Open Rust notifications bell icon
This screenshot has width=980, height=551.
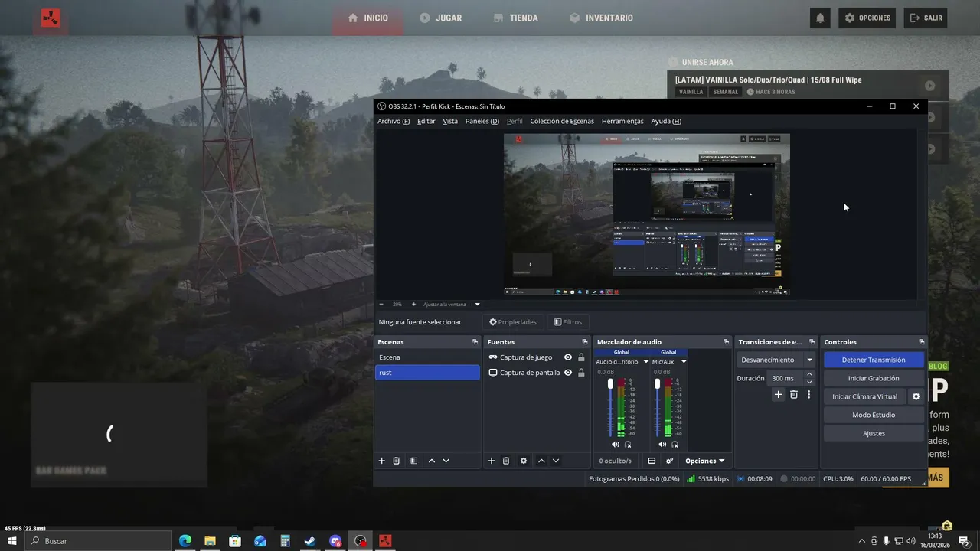pyautogui.click(x=820, y=18)
